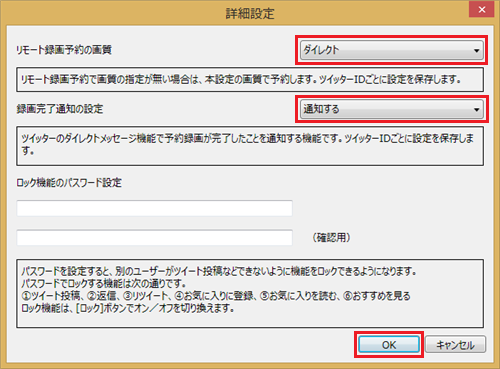Click the キャンセル button

click(455, 345)
